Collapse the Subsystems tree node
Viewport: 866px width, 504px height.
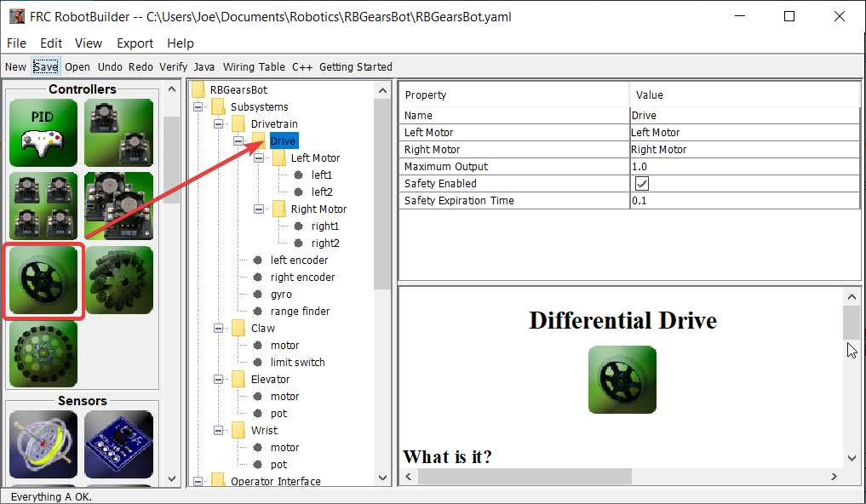(x=198, y=106)
